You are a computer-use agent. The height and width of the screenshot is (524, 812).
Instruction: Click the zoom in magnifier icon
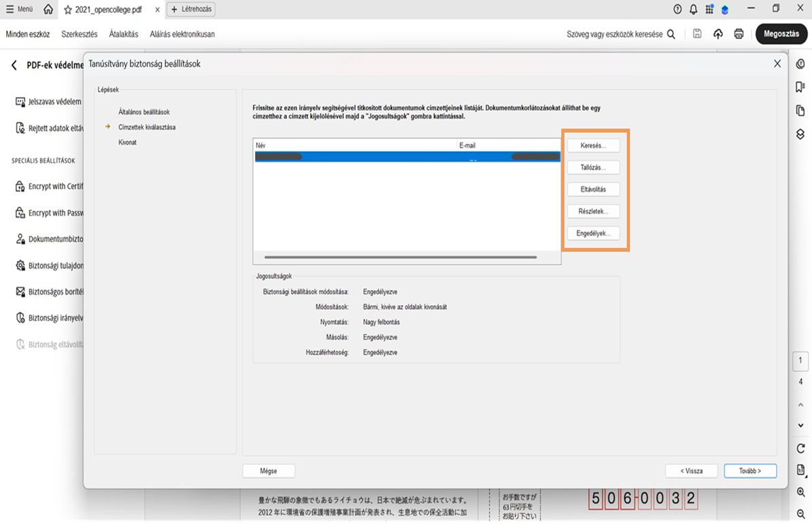click(800, 492)
